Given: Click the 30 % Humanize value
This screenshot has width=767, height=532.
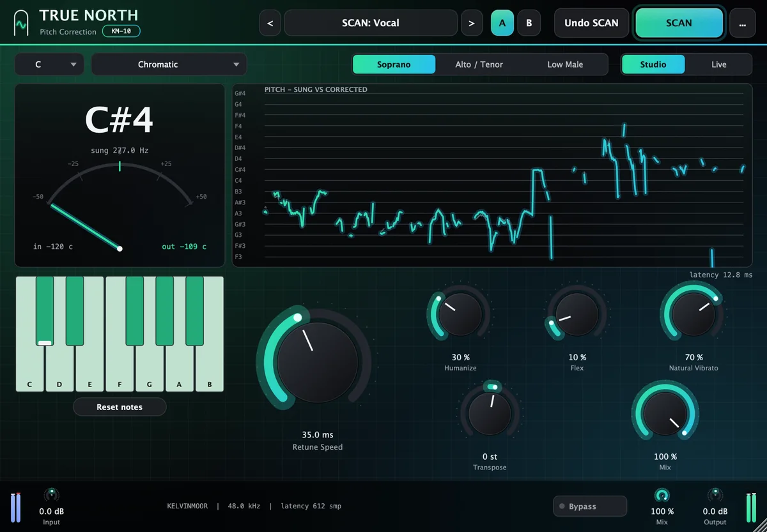Looking at the screenshot, I should click(460, 358).
